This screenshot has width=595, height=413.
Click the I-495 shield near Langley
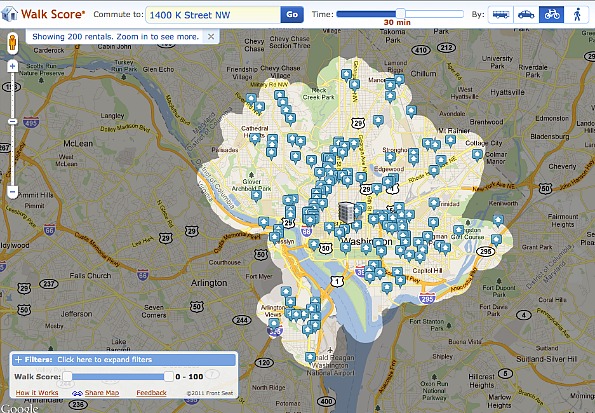tap(30, 123)
